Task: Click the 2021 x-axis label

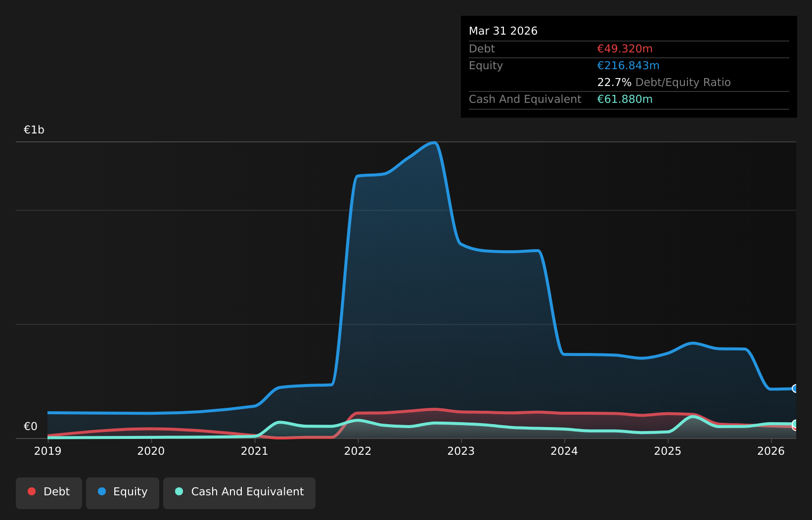Action: pos(254,451)
